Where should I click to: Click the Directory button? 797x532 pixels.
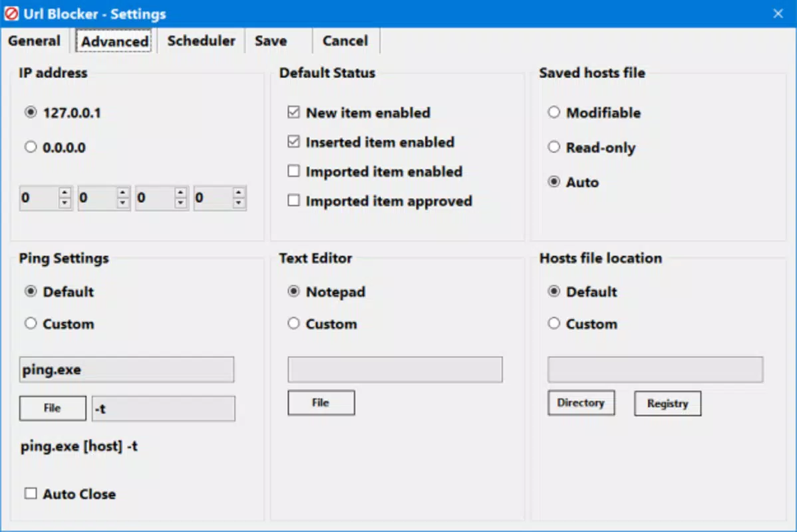tap(581, 402)
